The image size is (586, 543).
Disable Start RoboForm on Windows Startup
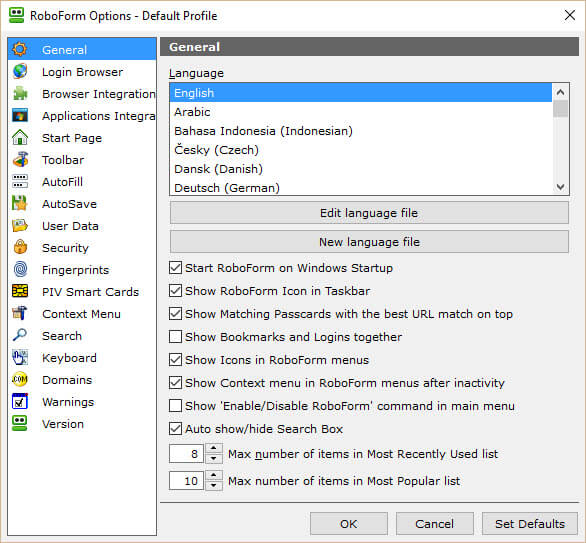175,268
